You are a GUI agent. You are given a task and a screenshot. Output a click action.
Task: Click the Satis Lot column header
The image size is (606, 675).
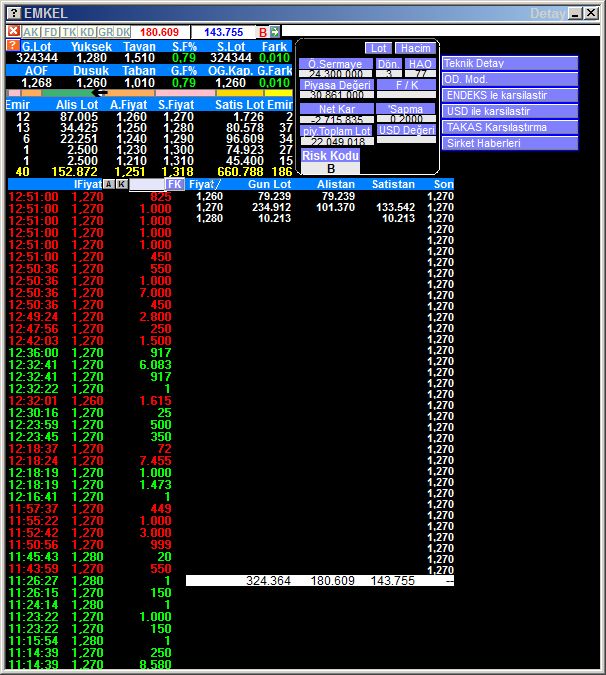point(240,105)
